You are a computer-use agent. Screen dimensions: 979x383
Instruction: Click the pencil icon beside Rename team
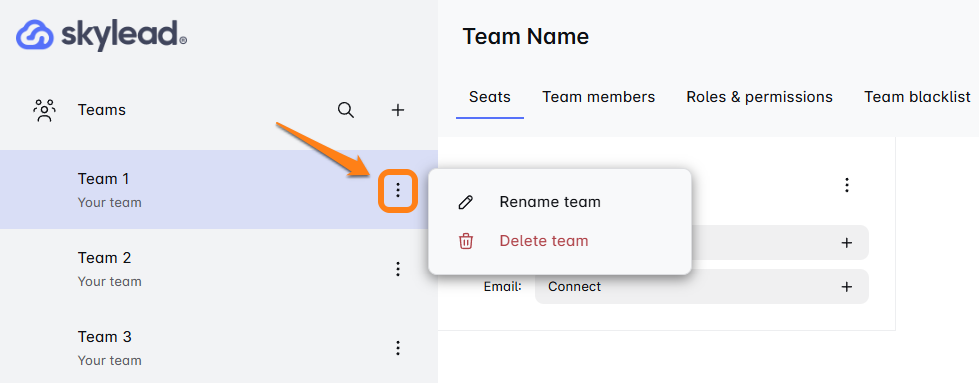coord(466,202)
